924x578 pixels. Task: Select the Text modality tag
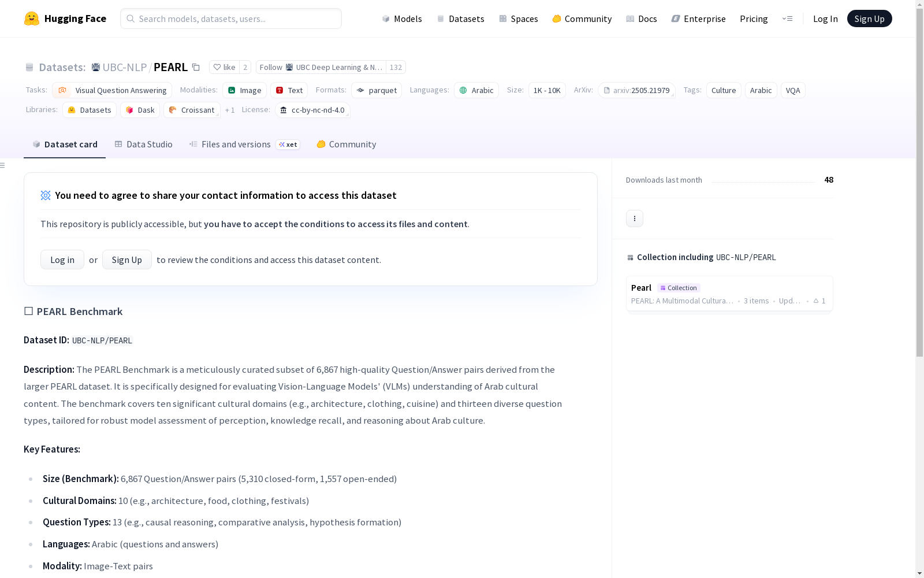click(289, 90)
